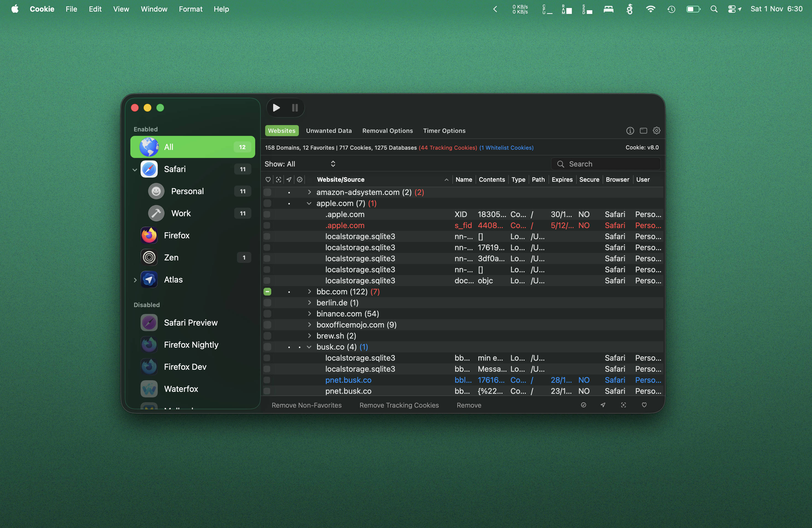Image resolution: width=812 pixels, height=528 pixels.
Task: Select the Waterfox icon
Action: [x=149, y=389]
